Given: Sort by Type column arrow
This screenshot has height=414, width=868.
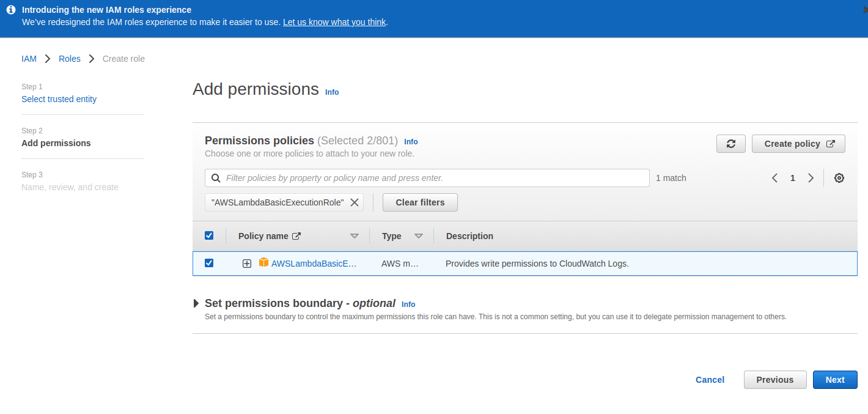Looking at the screenshot, I should click(x=419, y=236).
